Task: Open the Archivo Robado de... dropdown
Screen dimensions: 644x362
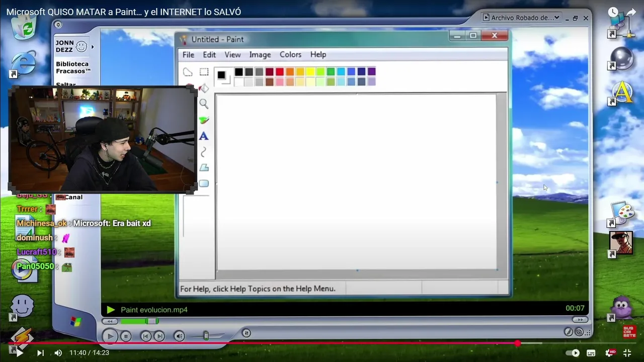Action: point(521,18)
